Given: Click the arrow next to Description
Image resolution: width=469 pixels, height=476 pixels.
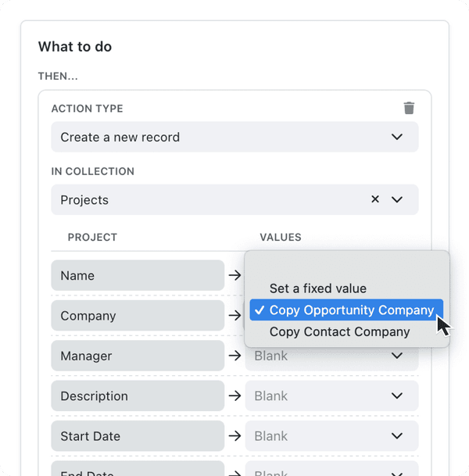Looking at the screenshot, I should click(234, 395).
